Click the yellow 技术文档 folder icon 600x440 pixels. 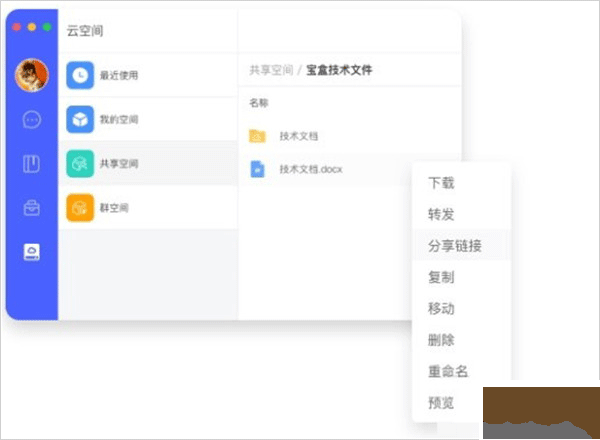pos(257,136)
